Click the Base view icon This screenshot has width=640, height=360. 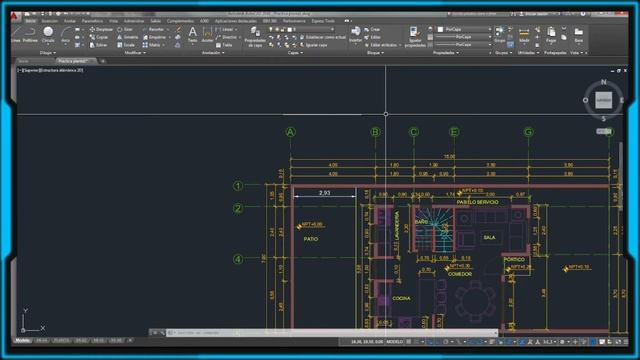pyautogui.click(x=578, y=35)
